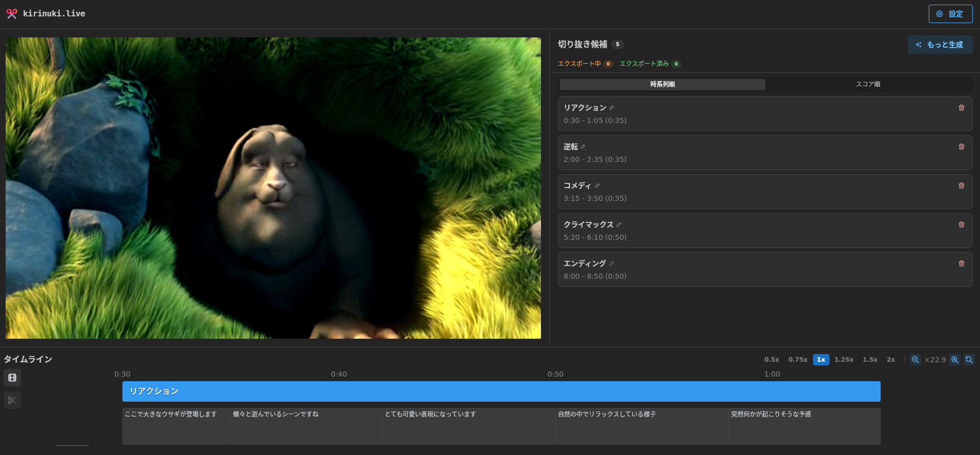980x455 pixels.
Task: Select subtitle 突然何かが起こりそうな予感
Action: [x=805, y=426]
